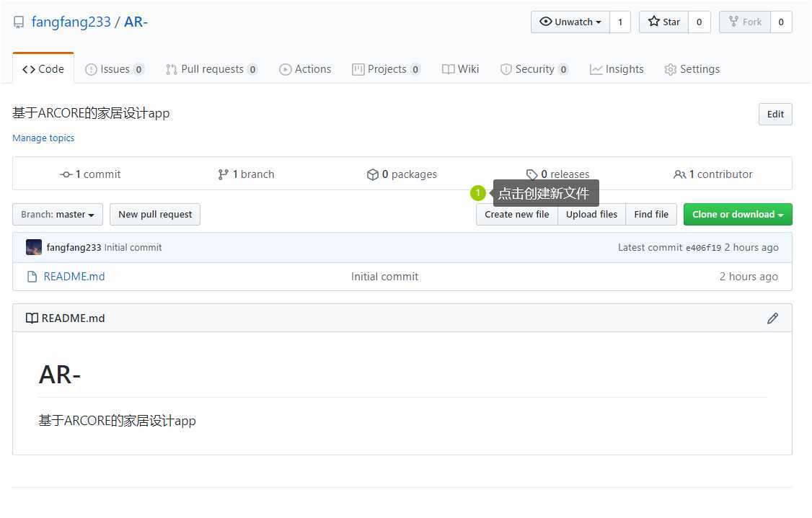Click the Pull requests tab icon

(x=172, y=69)
